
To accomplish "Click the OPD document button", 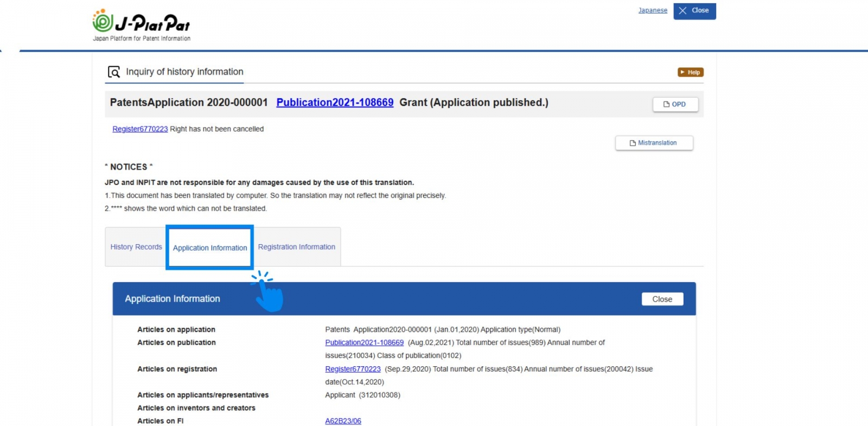I will [x=675, y=104].
